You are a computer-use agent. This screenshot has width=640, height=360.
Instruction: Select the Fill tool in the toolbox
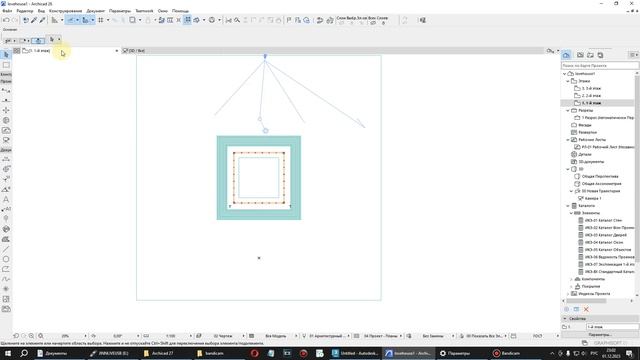pyautogui.click(x=6, y=239)
